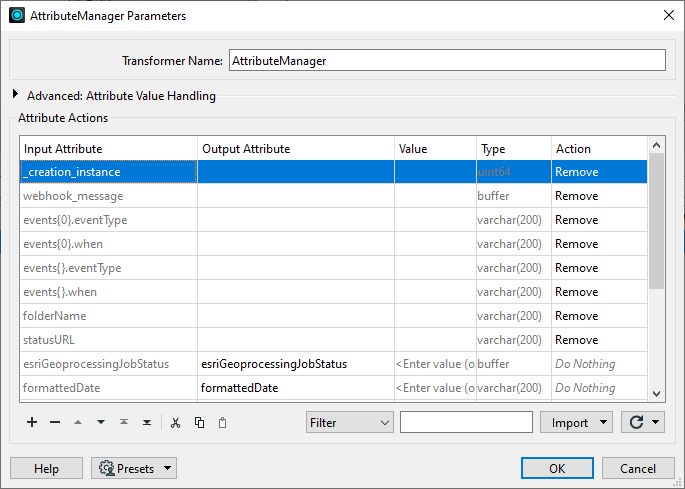Viewport: 685px width, 489px height.
Task: Confirm with the OK button
Action: pyautogui.click(x=557, y=468)
